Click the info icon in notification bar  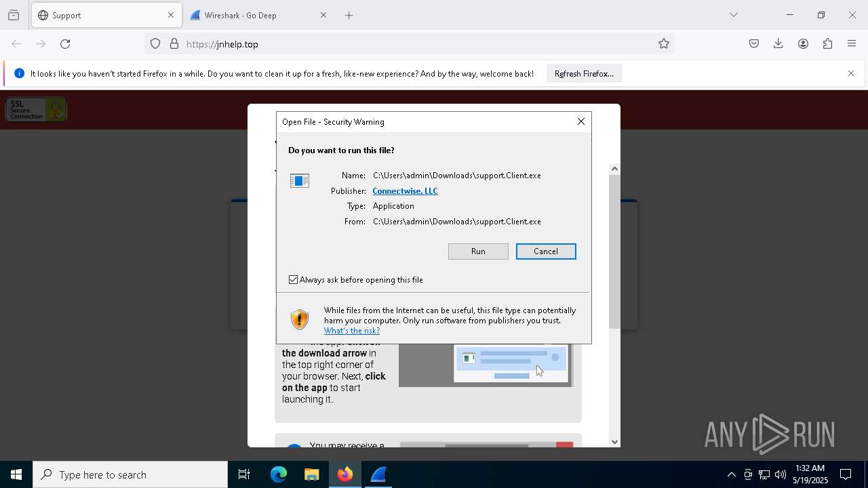point(19,73)
